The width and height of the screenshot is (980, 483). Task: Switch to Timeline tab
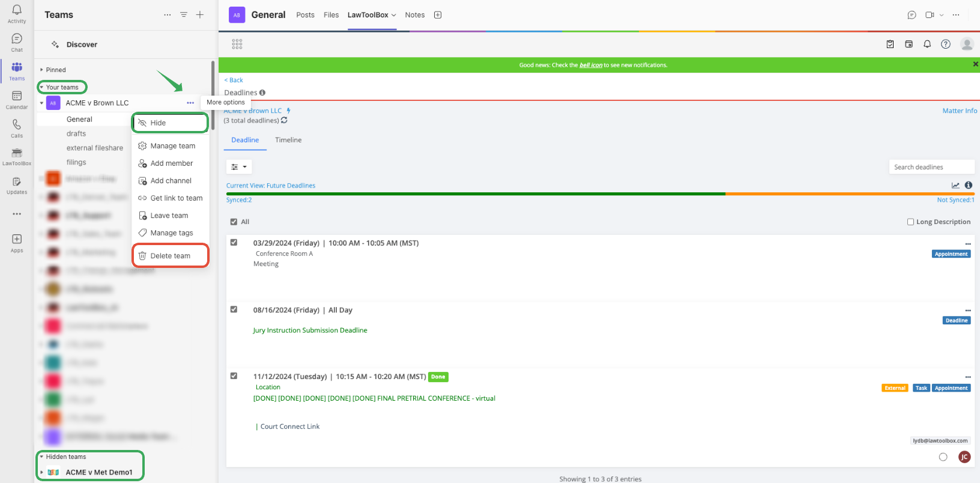coord(288,140)
